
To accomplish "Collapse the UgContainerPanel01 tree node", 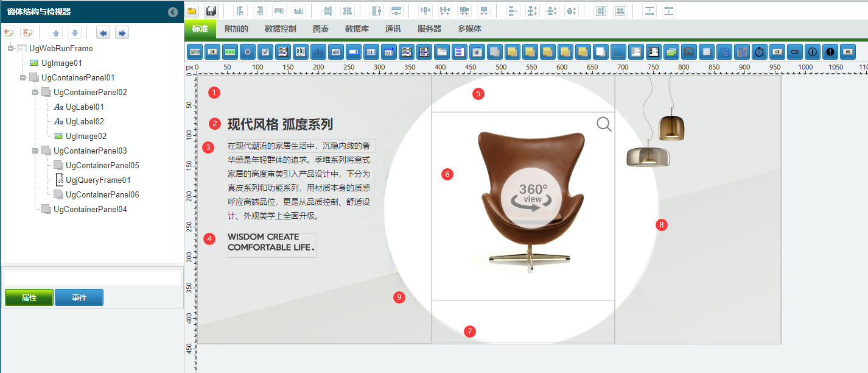I will [x=23, y=77].
